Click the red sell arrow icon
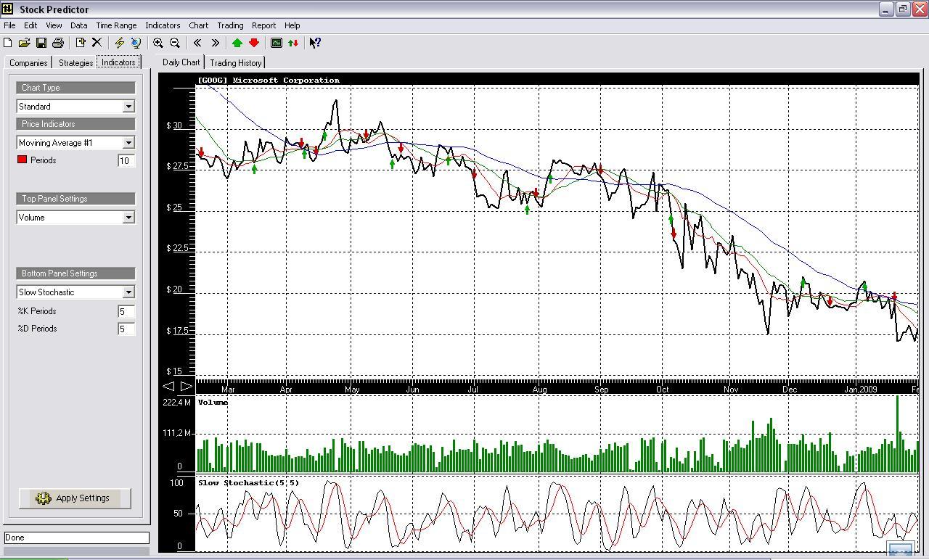 254,43
